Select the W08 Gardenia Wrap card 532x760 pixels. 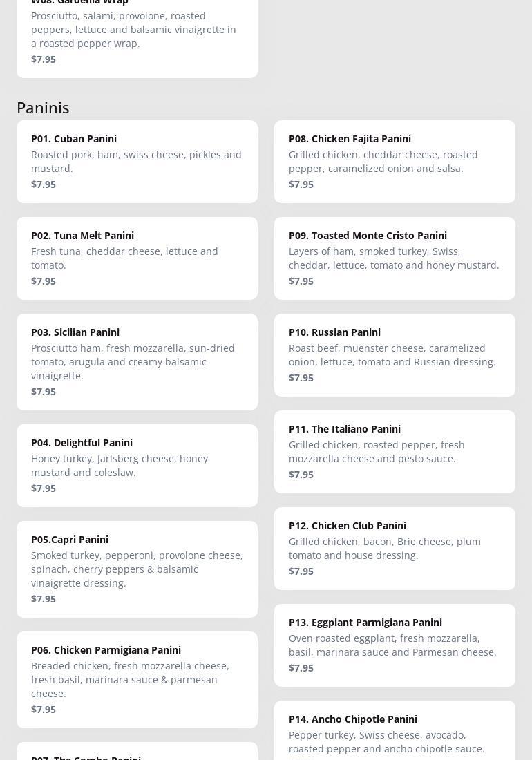pyautogui.click(x=137, y=35)
